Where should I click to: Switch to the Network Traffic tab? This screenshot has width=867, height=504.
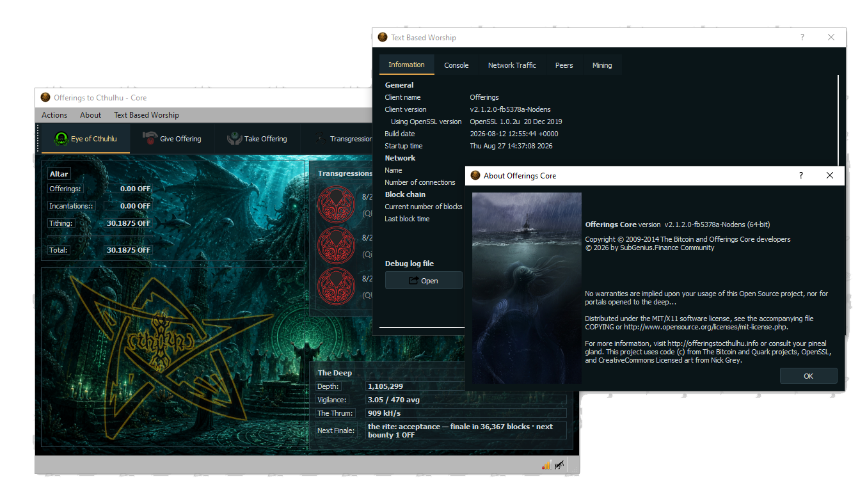pyautogui.click(x=512, y=65)
